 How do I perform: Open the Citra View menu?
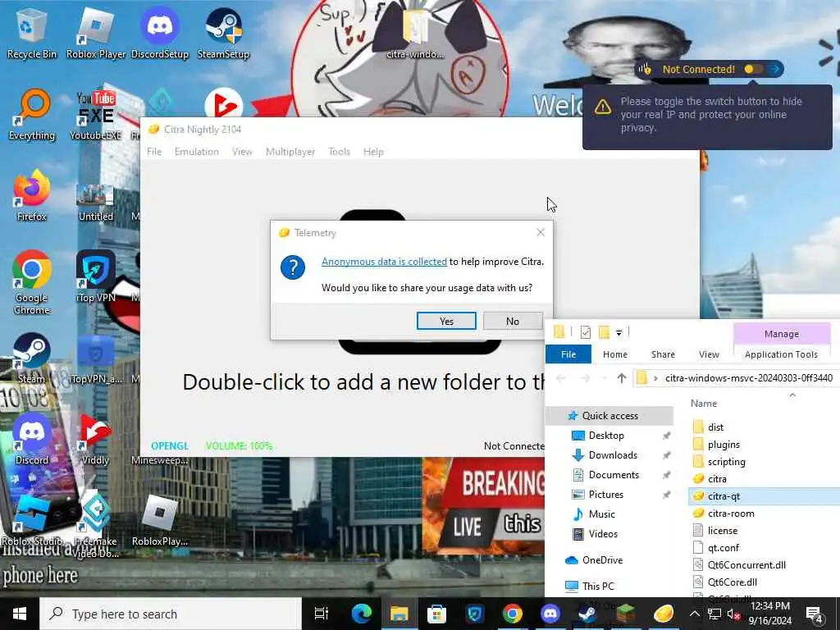point(242,152)
